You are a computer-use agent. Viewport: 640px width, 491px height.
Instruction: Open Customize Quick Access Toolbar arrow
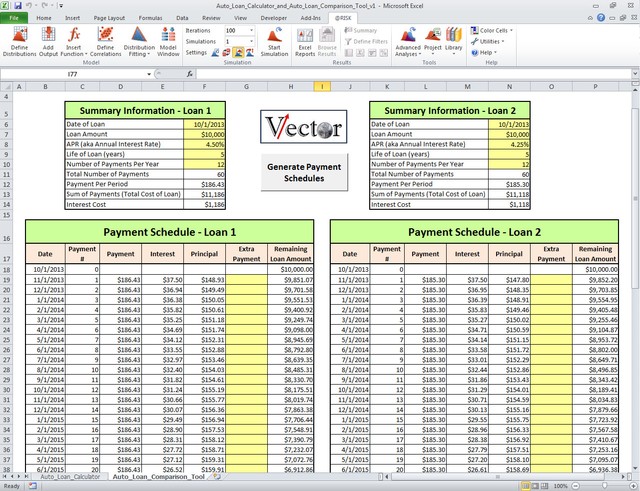point(61,6)
